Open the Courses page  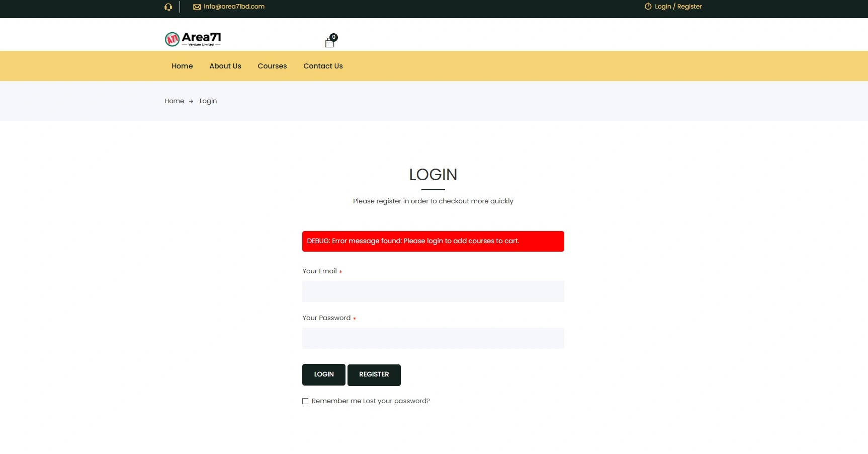tap(272, 66)
